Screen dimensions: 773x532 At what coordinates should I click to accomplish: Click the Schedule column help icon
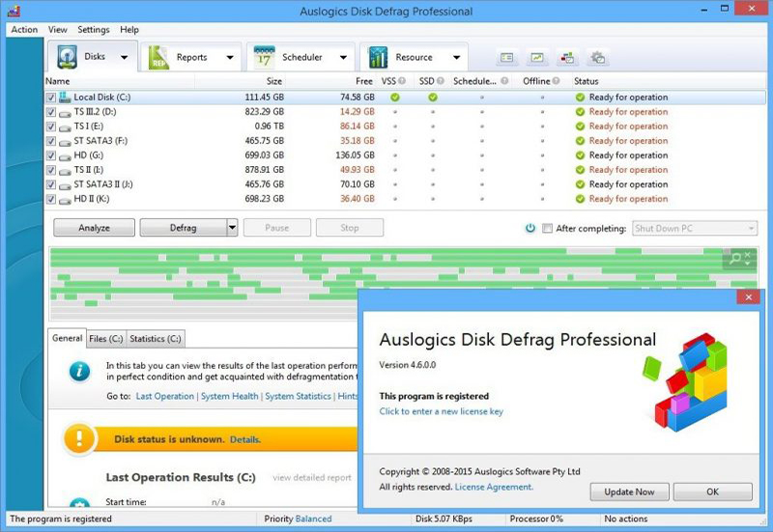tap(504, 81)
